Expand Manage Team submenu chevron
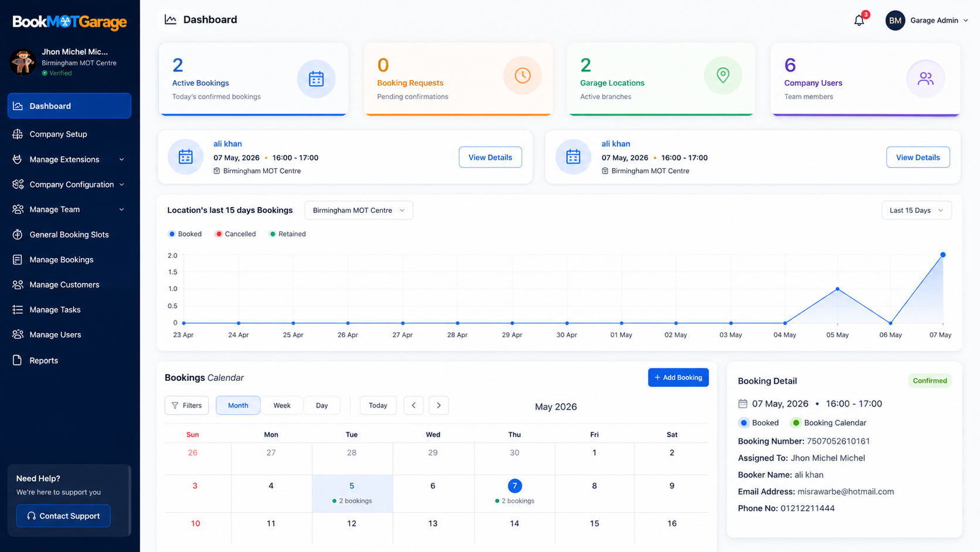980x552 pixels. [x=122, y=209]
